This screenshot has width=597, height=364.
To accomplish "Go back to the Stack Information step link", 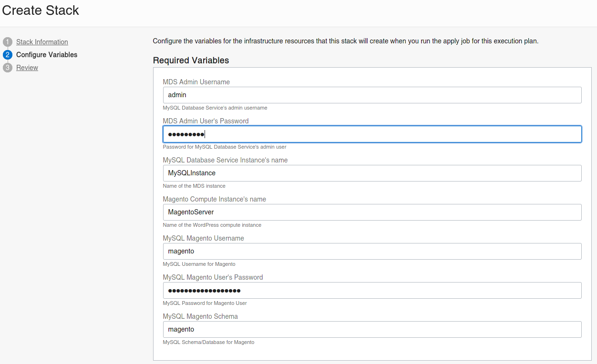I will click(42, 42).
